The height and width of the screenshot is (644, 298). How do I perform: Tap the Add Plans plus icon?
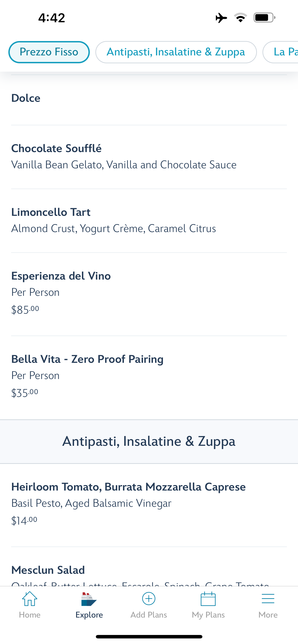click(149, 599)
